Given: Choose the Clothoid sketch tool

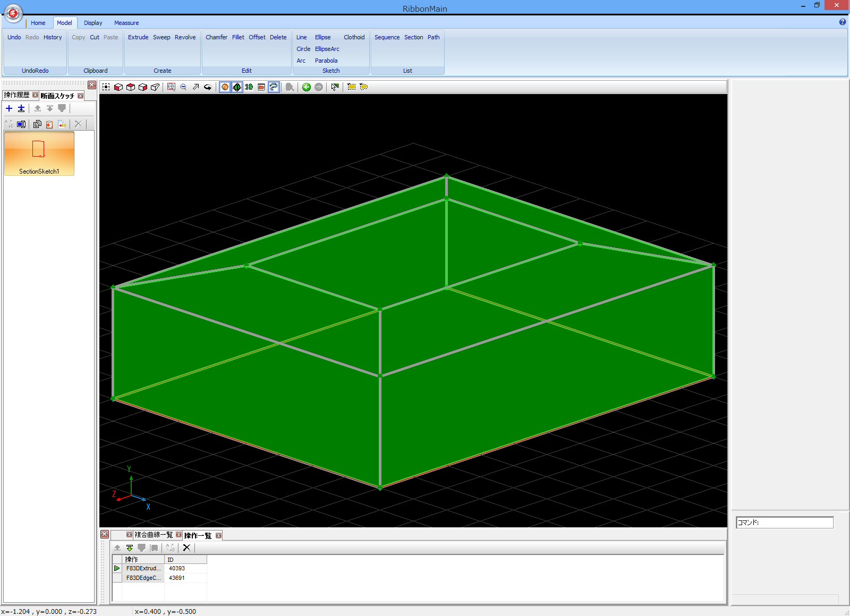Looking at the screenshot, I should pos(354,37).
